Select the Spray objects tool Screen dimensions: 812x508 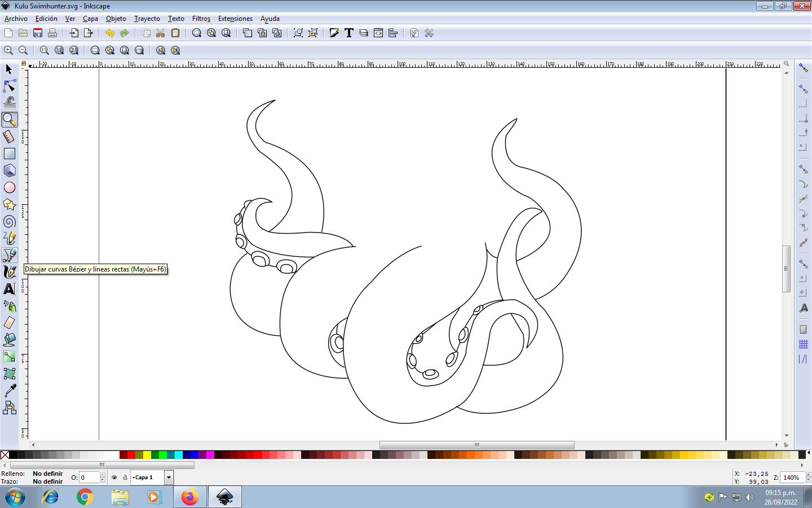click(x=9, y=306)
